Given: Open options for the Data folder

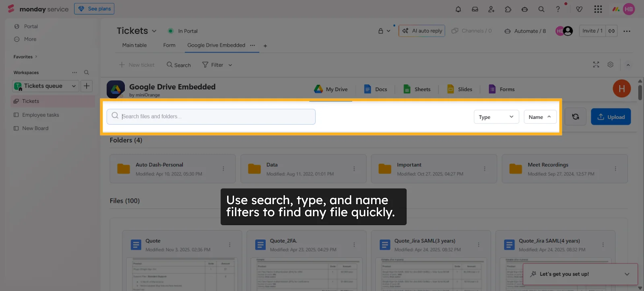Looking at the screenshot, I should point(354,169).
